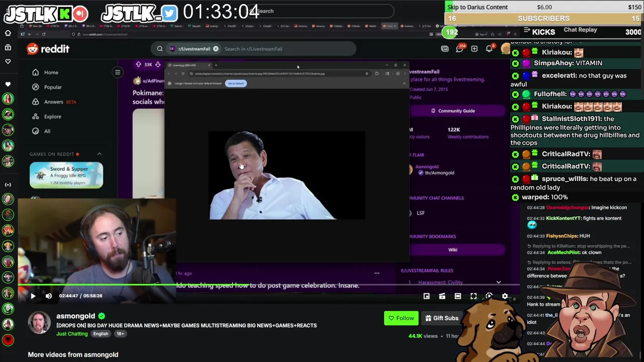Screen dimensions: 644x362
Task: Remove the r/LivestreamFail search filter chip
Action: (216, 49)
